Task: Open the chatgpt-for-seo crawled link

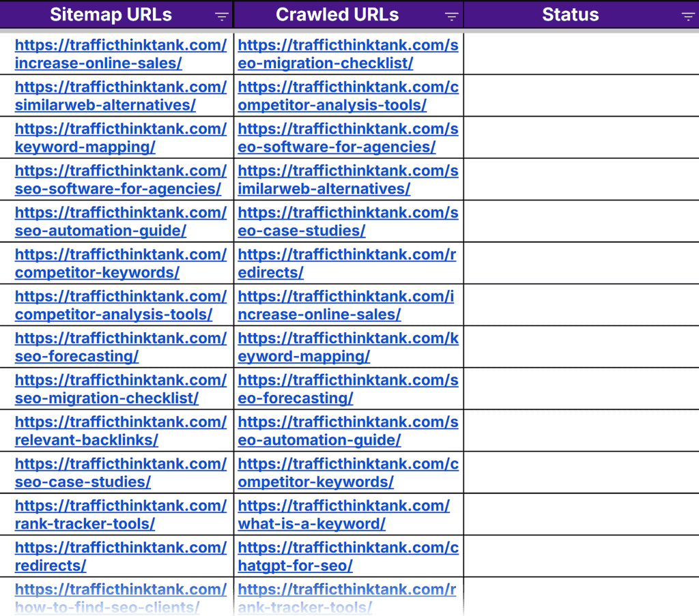Action: pyautogui.click(x=348, y=556)
